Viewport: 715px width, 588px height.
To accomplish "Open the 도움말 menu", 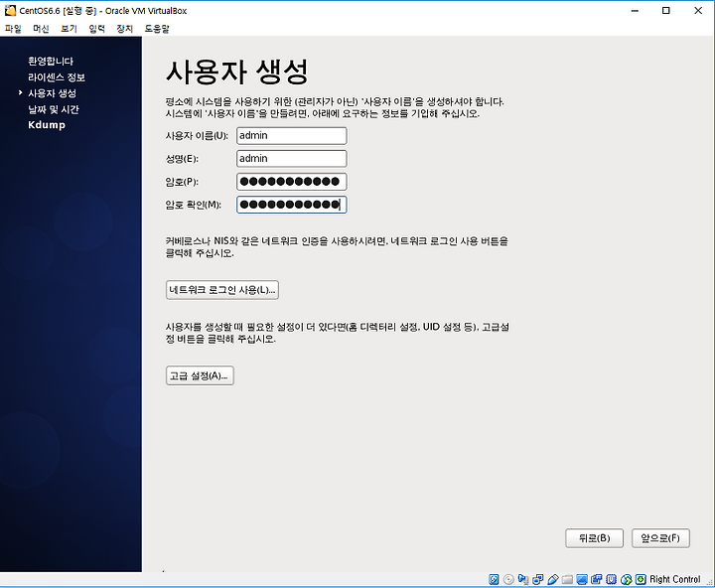I will click(x=157, y=29).
